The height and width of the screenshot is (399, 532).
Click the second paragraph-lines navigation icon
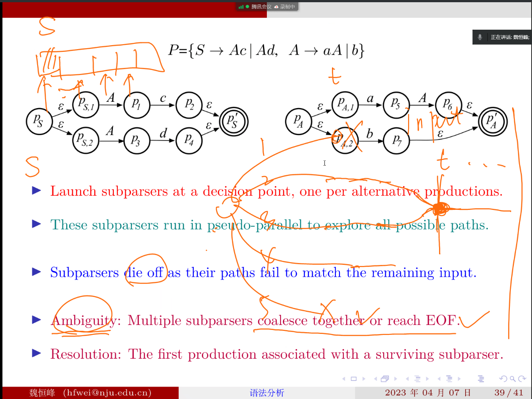tap(450, 379)
